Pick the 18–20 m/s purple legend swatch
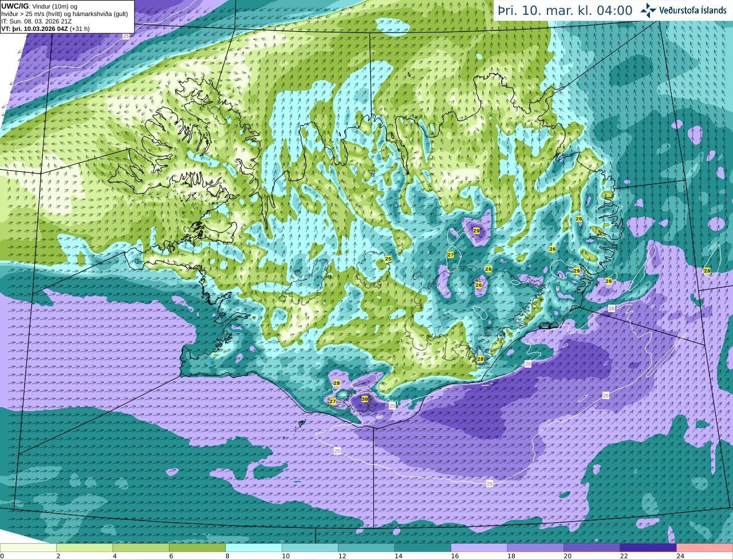The width and height of the screenshot is (733, 560). coord(536,547)
